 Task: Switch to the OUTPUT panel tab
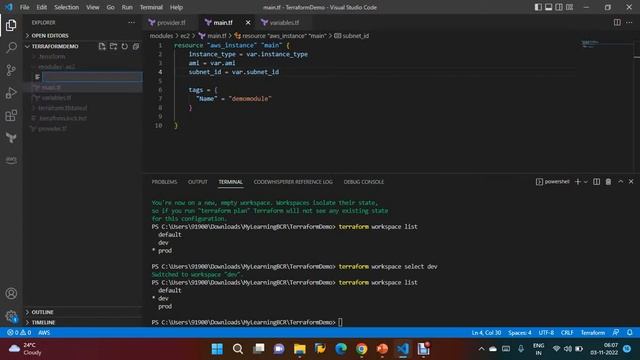pyautogui.click(x=198, y=182)
